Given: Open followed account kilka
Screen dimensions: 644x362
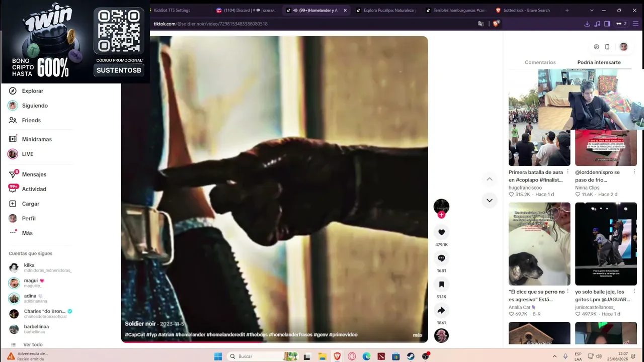Looking at the screenshot, I should (40, 267).
